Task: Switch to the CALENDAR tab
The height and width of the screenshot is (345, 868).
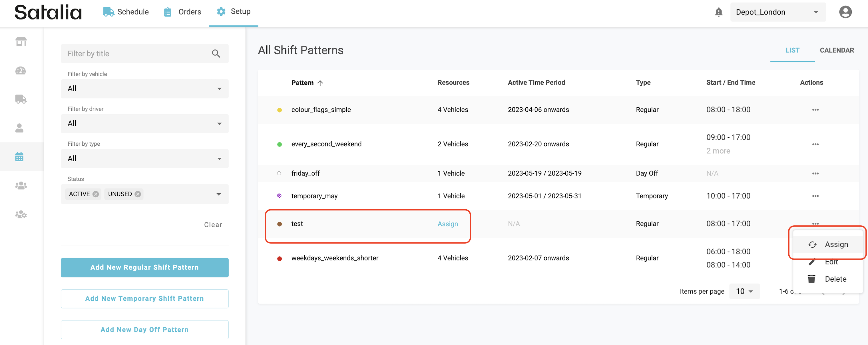Action: tap(836, 50)
